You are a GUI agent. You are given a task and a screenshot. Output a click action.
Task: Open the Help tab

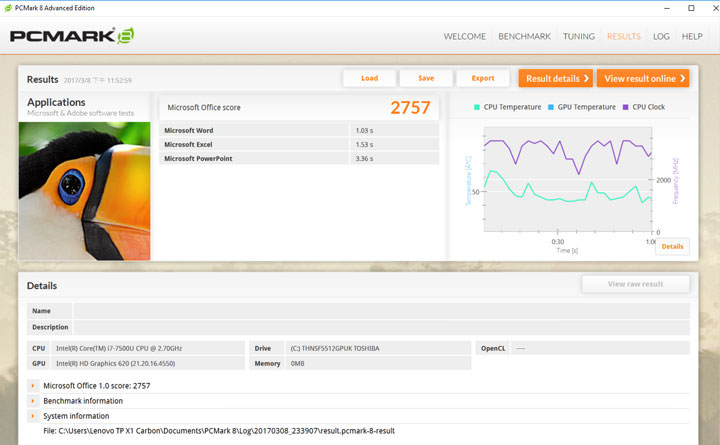coord(692,37)
